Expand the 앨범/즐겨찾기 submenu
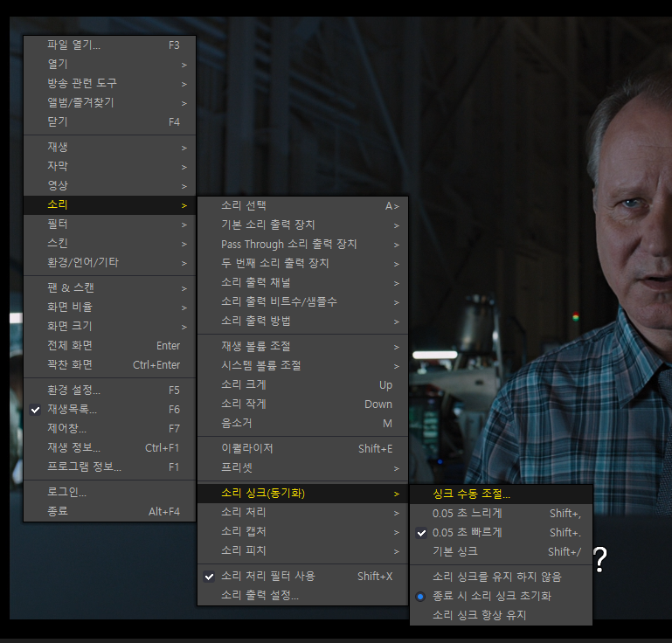 [110, 103]
